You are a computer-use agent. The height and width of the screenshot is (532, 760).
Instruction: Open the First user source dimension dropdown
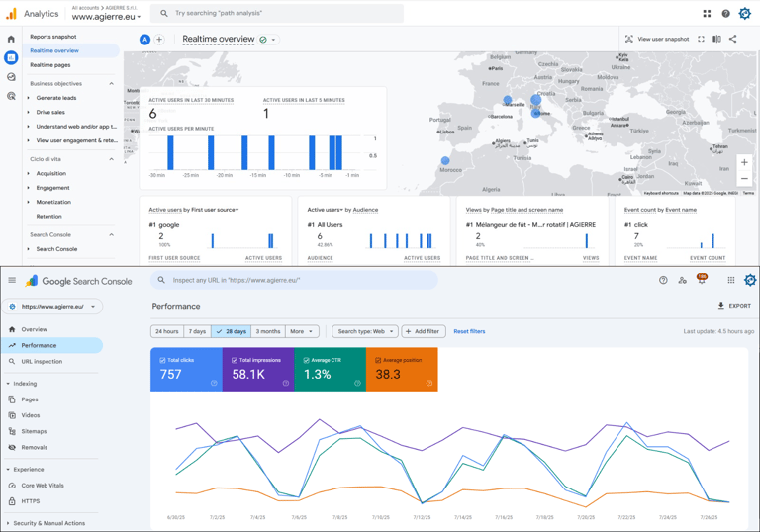click(215, 210)
